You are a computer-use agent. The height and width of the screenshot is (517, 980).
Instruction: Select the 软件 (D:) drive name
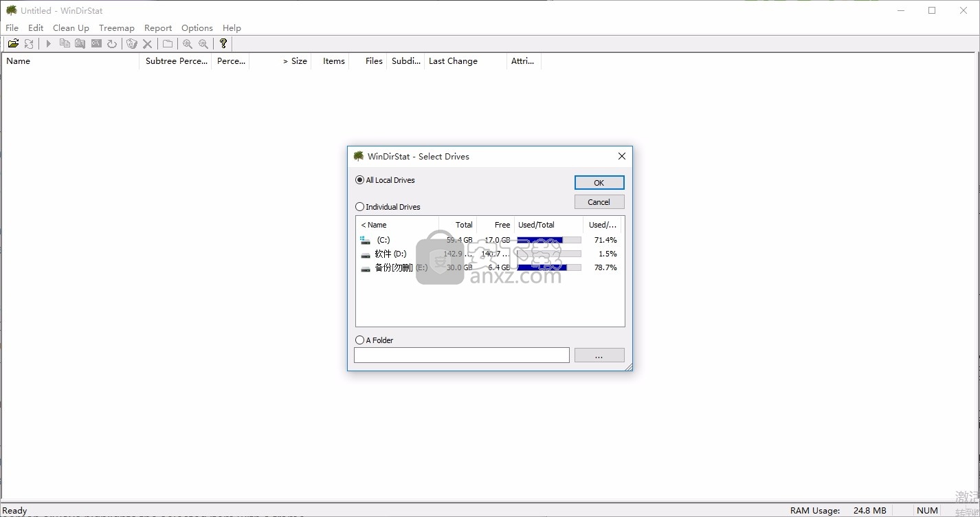pos(390,254)
